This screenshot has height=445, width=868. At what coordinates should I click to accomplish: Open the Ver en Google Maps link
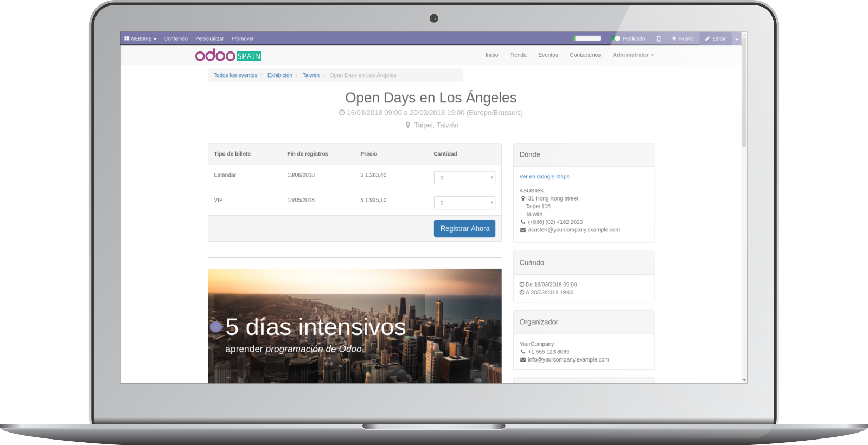pos(544,177)
